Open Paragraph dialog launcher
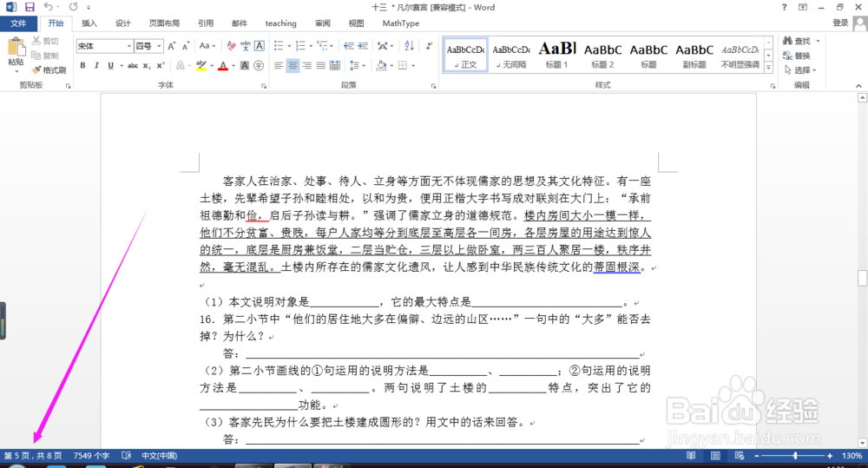This screenshot has width=868, height=468. [x=433, y=86]
